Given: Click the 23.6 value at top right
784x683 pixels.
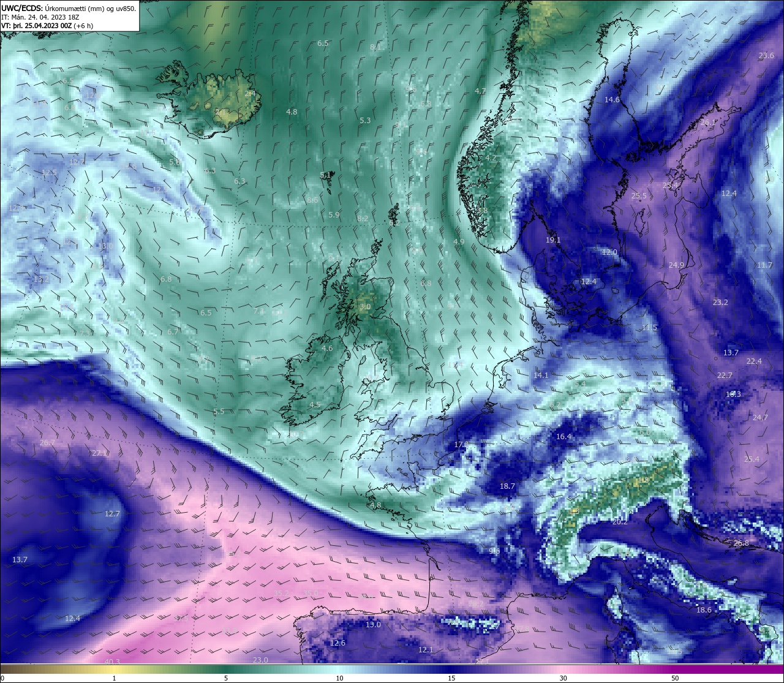Looking at the screenshot, I should click(x=766, y=56).
